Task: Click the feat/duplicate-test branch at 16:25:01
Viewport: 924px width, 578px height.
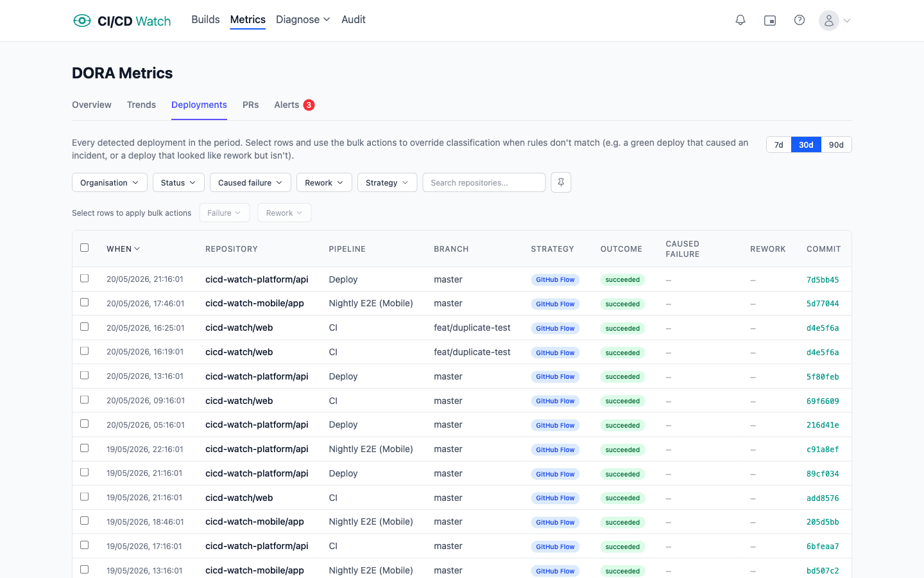Action: point(472,328)
